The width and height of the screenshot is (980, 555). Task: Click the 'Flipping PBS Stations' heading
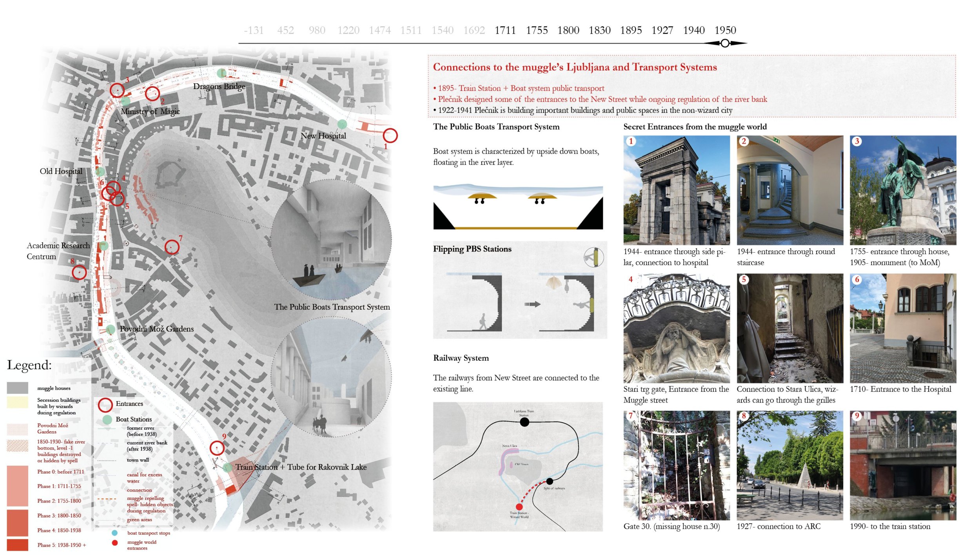[x=472, y=249]
